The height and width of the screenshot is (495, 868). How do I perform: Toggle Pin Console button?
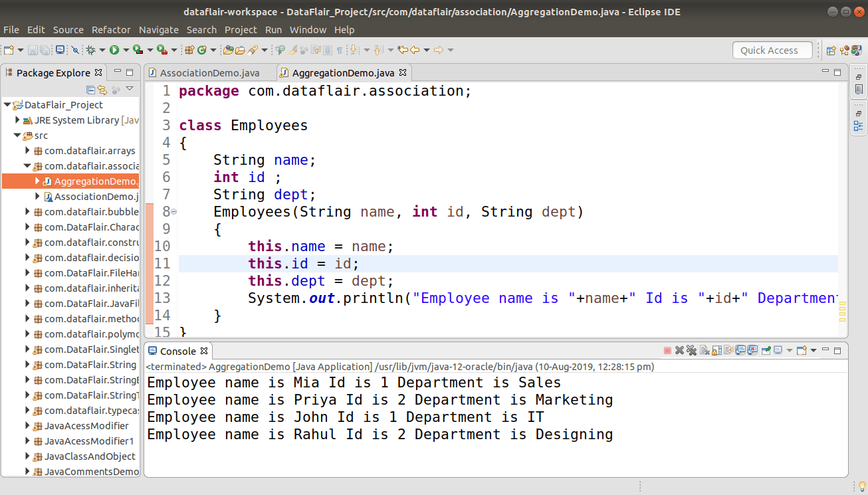coord(766,350)
